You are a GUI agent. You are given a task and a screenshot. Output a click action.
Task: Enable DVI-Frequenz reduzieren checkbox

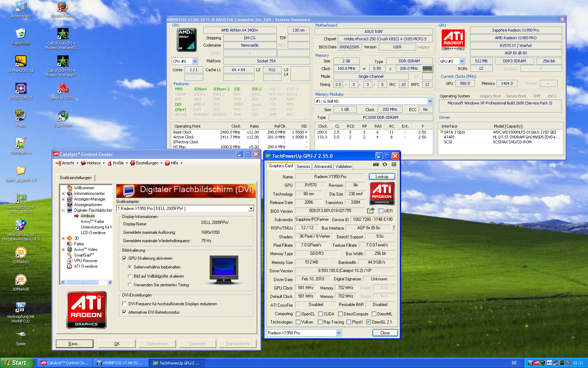click(124, 304)
